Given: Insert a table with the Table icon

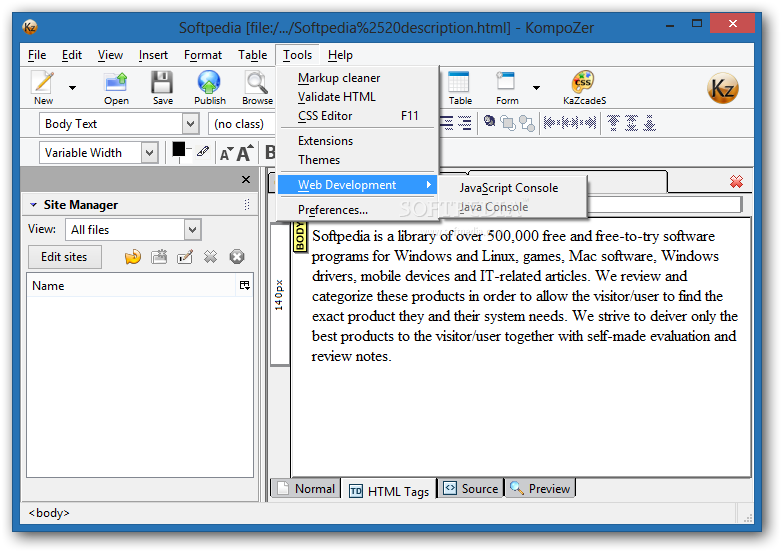Looking at the screenshot, I should [458, 82].
